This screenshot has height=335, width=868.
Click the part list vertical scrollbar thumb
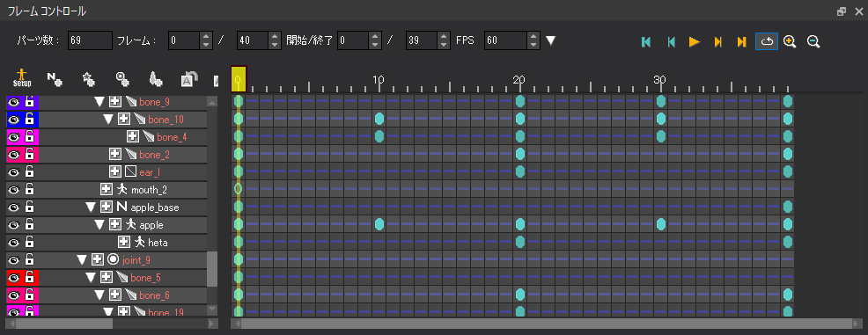point(212,269)
